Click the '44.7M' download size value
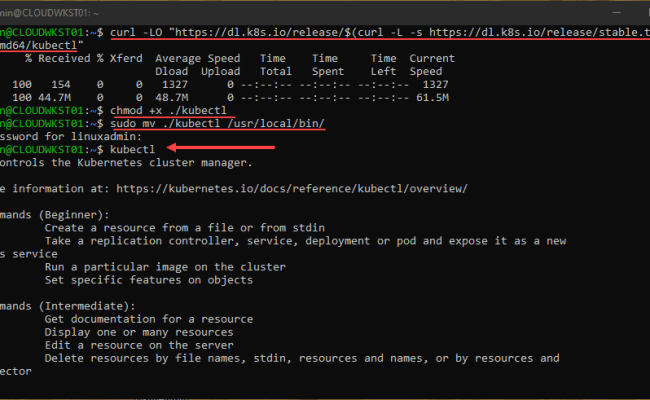650x400 pixels. [54, 97]
